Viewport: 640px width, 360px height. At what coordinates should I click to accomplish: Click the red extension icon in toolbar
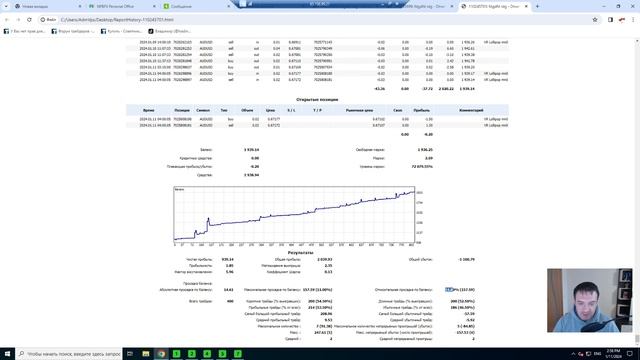[x=622, y=20]
